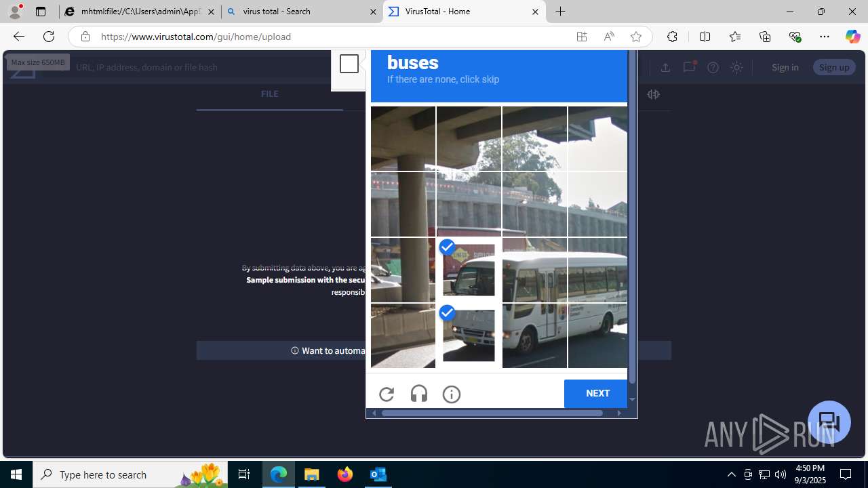Viewport: 868px width, 488px height.
Task: Add this page to favorites star
Action: [x=636, y=37]
